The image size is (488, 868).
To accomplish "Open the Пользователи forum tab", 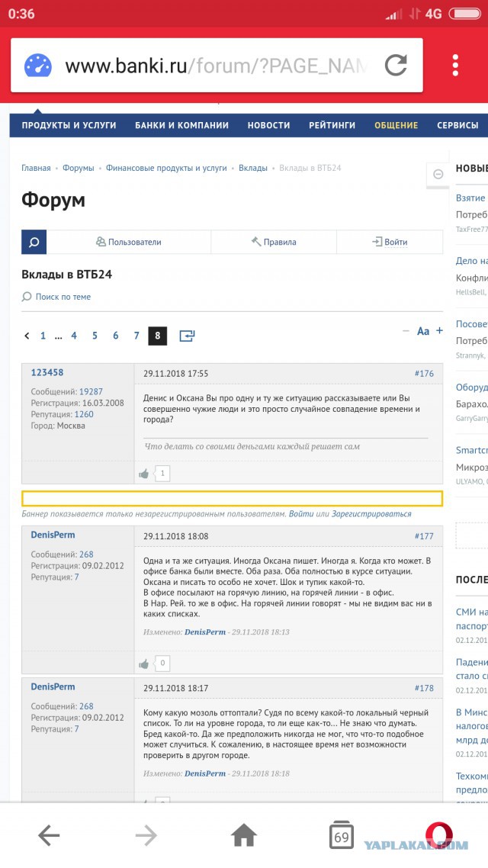I will (x=128, y=242).
